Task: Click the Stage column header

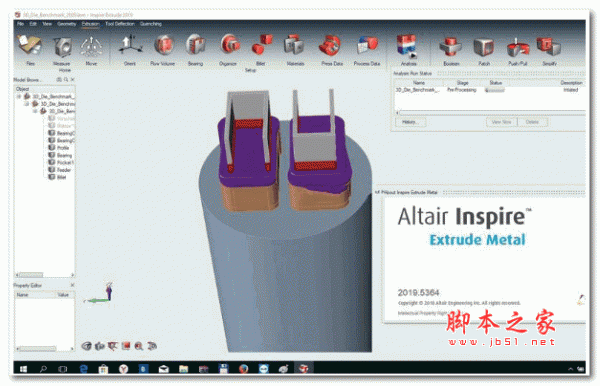Action: 462,83
